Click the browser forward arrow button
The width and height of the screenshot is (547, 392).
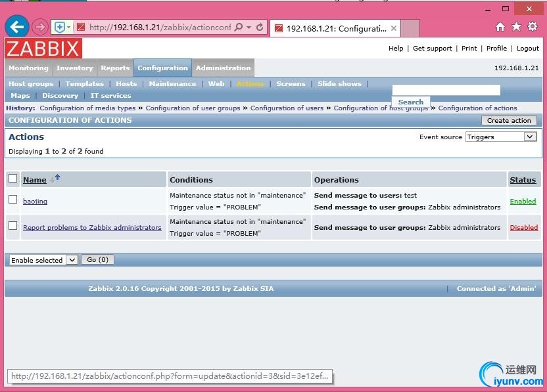point(39,27)
